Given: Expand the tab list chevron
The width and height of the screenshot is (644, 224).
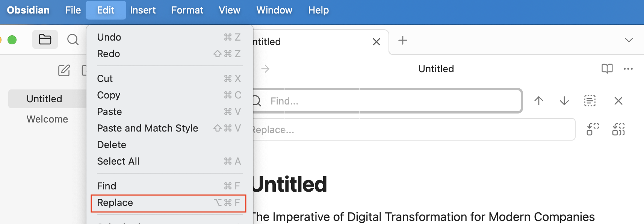Looking at the screenshot, I should pyautogui.click(x=629, y=40).
